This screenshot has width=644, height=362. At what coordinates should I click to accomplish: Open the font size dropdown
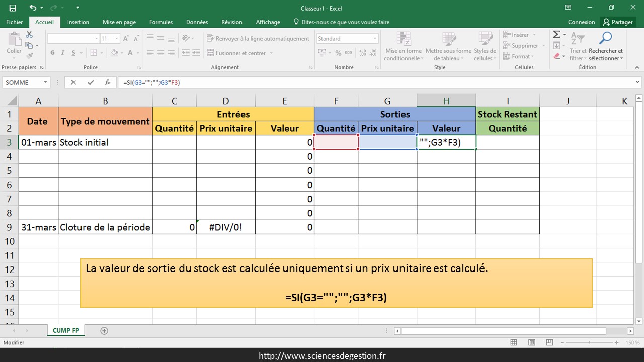coord(117,39)
